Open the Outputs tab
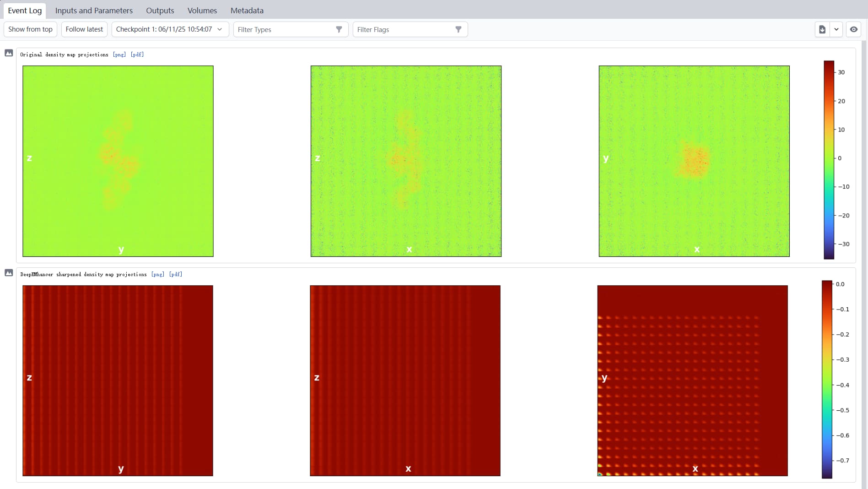Screen dimensions: 868x489 [x=160, y=10]
